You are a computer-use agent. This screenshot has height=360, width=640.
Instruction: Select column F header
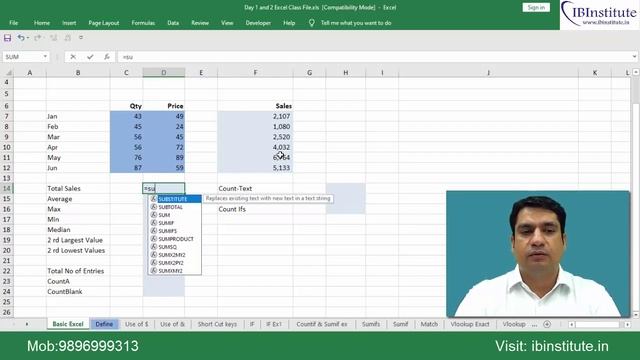[x=255, y=73]
